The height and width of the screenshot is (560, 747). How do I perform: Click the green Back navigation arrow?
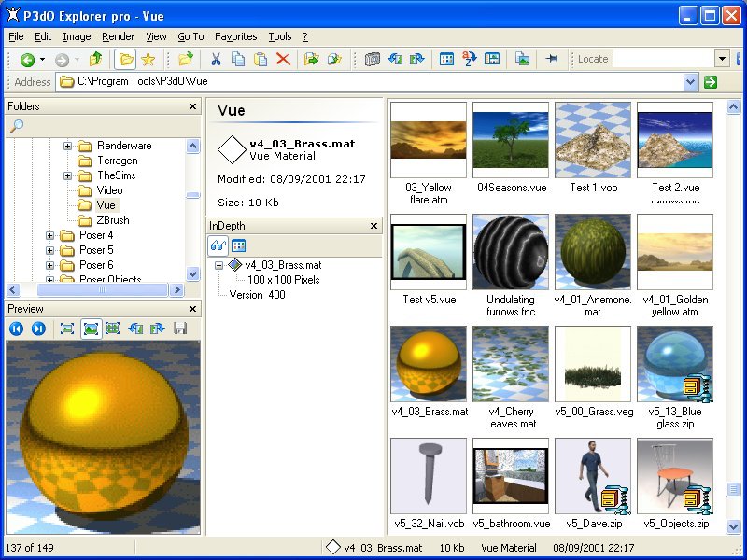click(x=27, y=60)
